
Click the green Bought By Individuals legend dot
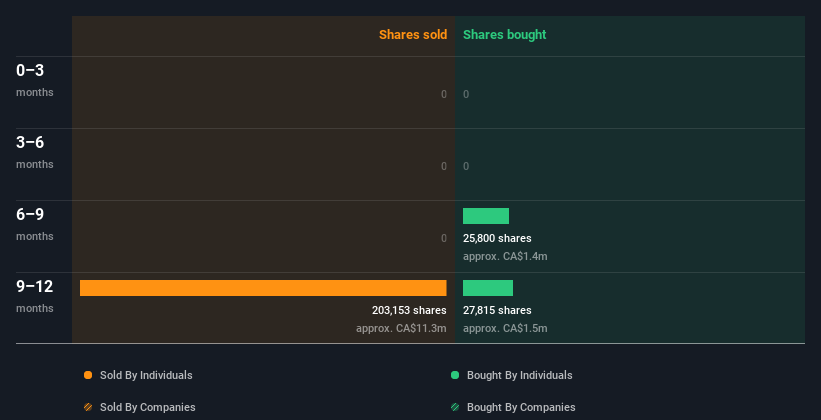455,375
